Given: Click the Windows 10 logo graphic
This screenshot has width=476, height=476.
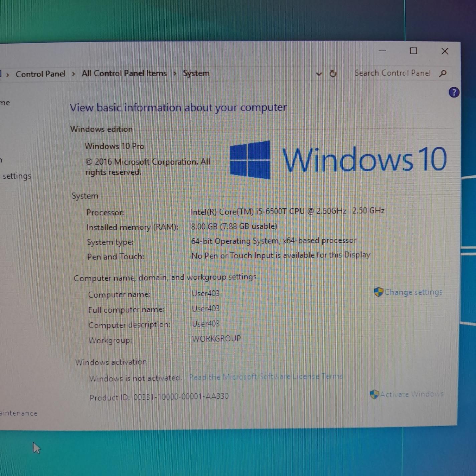Looking at the screenshot, I should (x=338, y=159).
